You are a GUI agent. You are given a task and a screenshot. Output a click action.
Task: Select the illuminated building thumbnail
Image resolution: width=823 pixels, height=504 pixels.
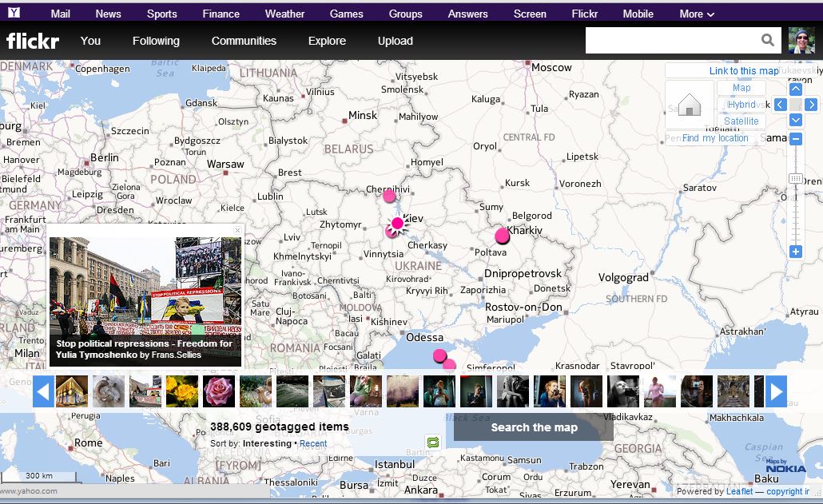tap(72, 391)
